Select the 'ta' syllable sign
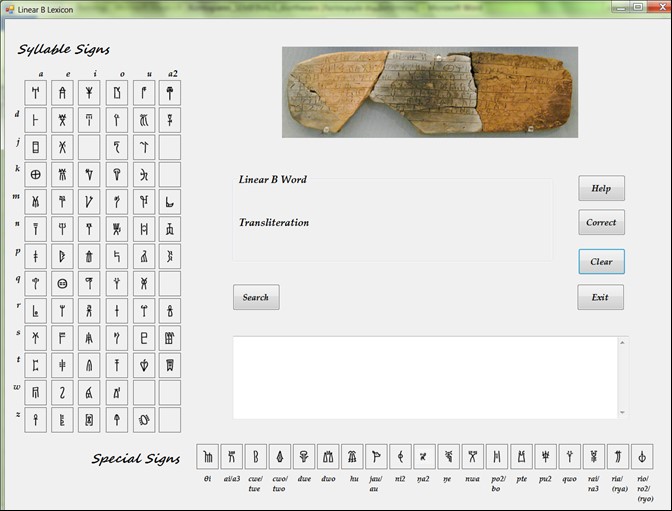672x511 pixels. [36, 365]
